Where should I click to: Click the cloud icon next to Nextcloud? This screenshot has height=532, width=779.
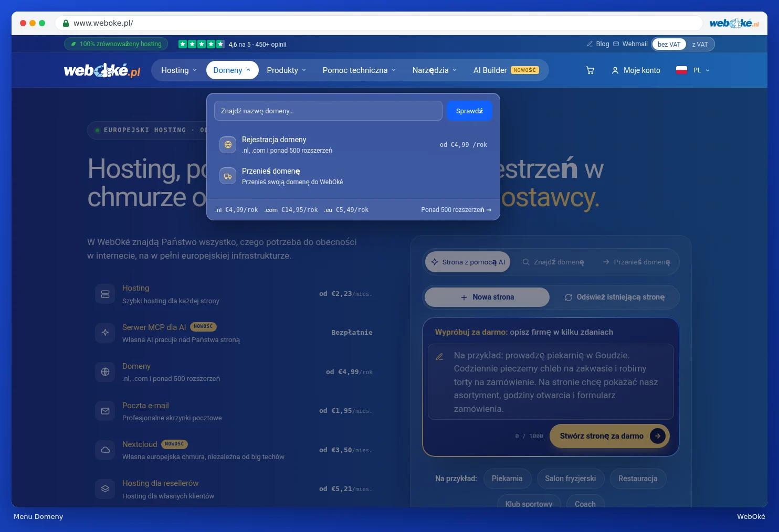(105, 450)
